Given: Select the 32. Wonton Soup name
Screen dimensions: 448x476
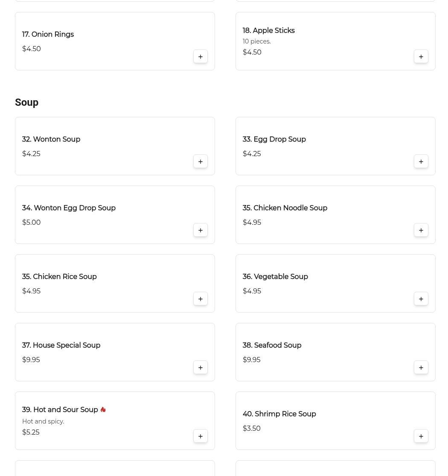Looking at the screenshot, I should pyautogui.click(x=51, y=139).
